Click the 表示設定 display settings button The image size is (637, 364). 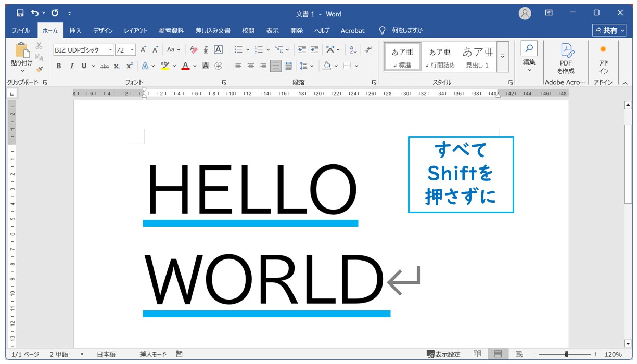pyautogui.click(x=443, y=354)
